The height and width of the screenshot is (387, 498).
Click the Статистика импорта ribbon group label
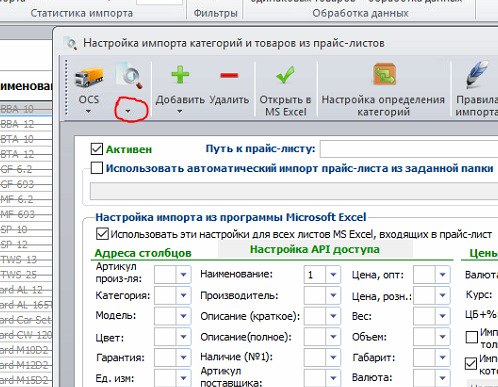pos(82,13)
